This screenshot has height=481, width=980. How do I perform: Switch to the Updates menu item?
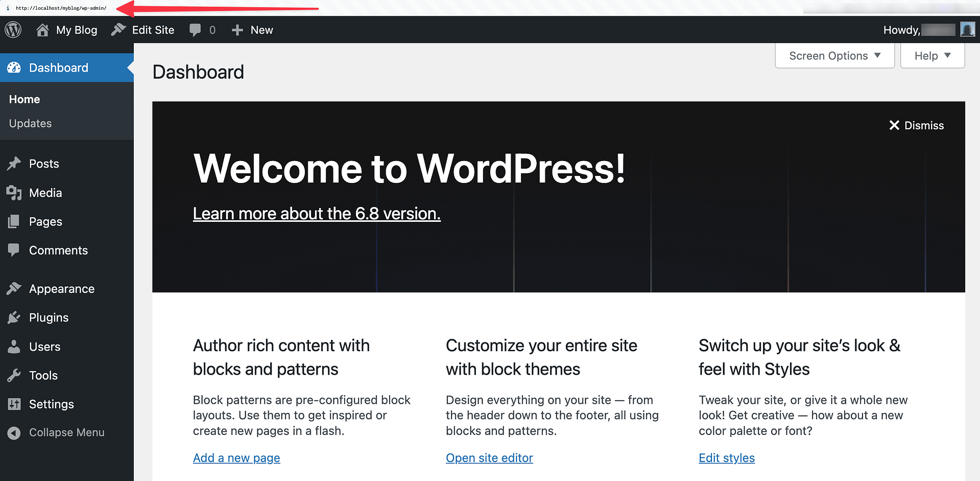tap(30, 123)
